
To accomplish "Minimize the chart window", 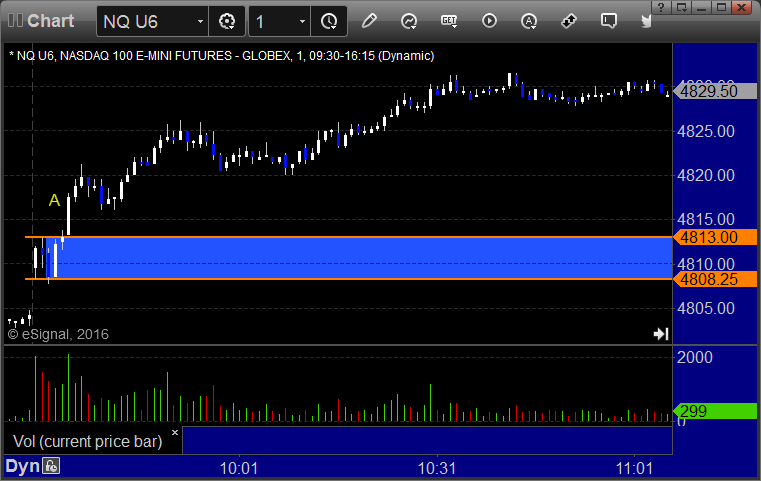I will [x=702, y=7].
